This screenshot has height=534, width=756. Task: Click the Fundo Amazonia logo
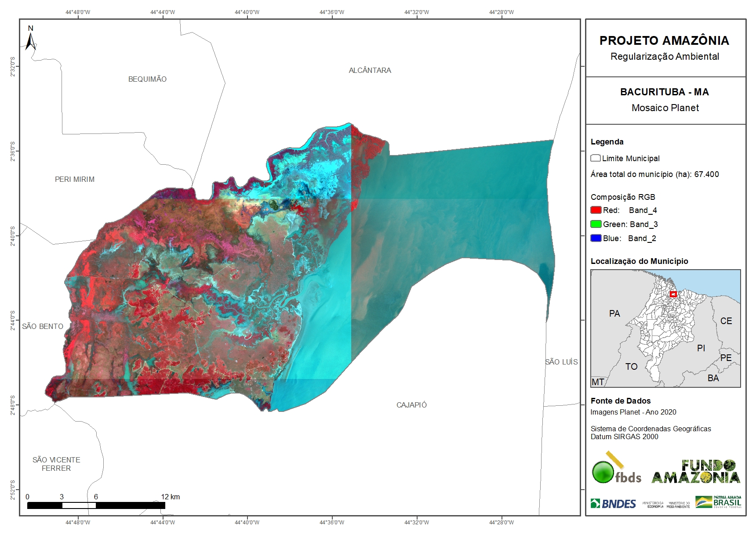click(696, 472)
